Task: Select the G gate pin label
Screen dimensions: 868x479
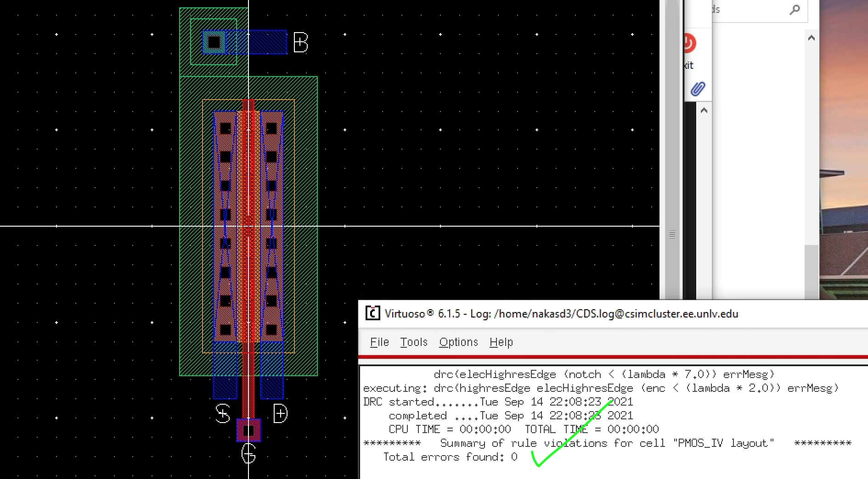Action: [248, 454]
